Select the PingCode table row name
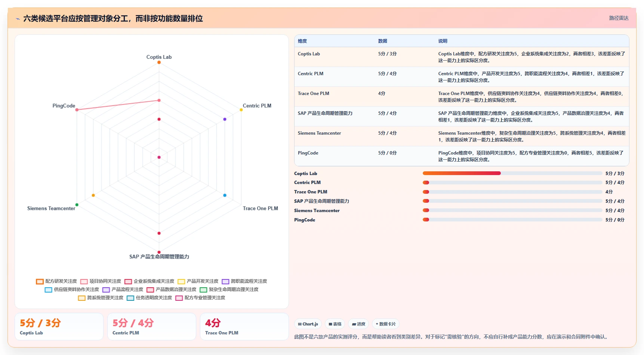Viewport: 644px width, 355px height. 308,153
